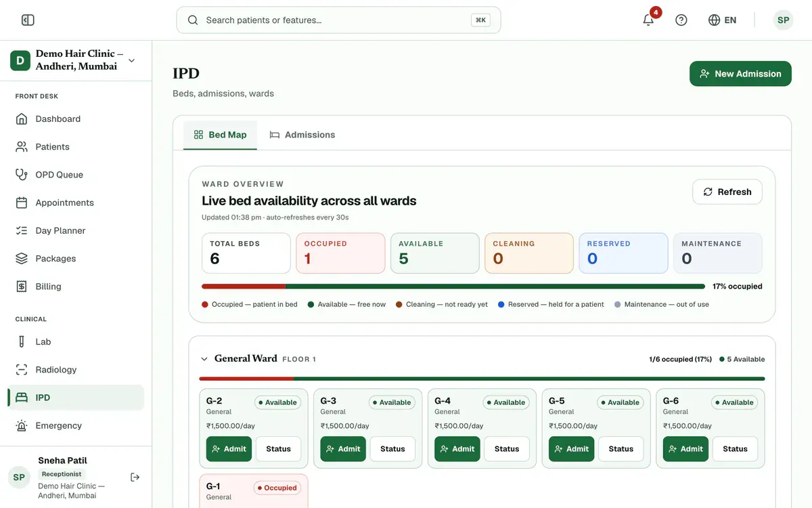Select the Bed Map tab
The image size is (812, 508).
click(220, 135)
